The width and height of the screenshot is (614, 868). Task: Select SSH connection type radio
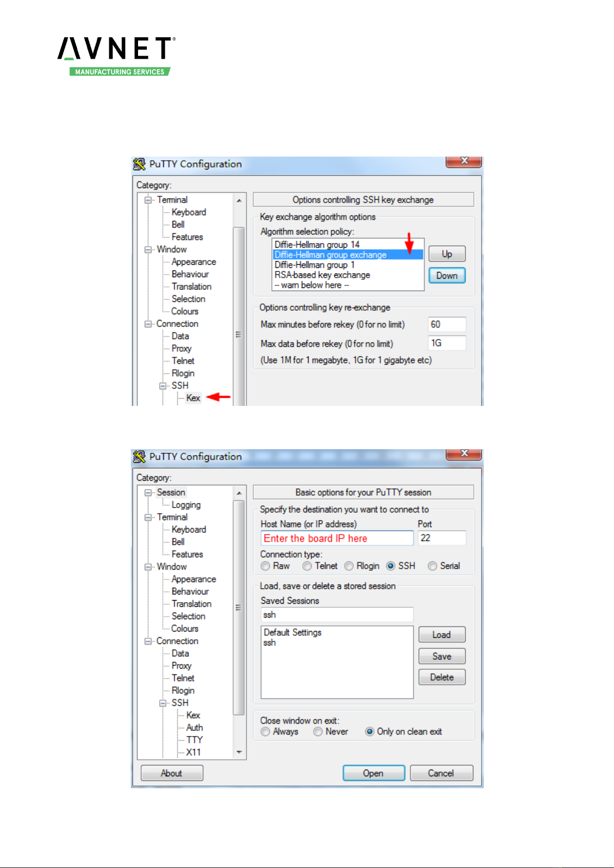390,566
